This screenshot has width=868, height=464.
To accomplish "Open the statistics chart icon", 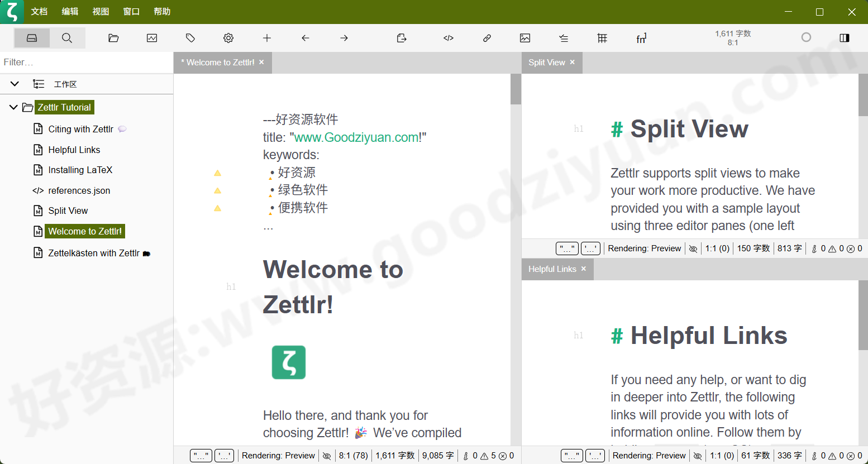I will tap(151, 38).
